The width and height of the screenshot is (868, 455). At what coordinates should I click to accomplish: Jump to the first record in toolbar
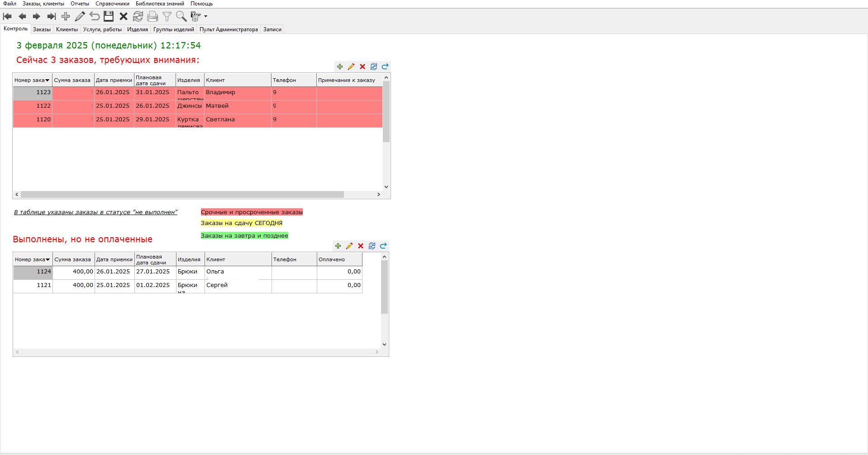coord(7,17)
